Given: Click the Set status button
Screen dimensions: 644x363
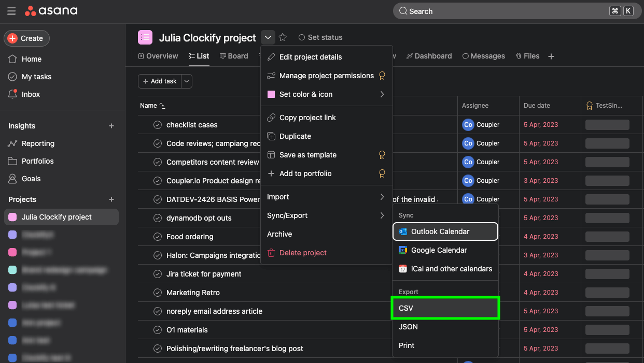Looking at the screenshot, I should 320,37.
